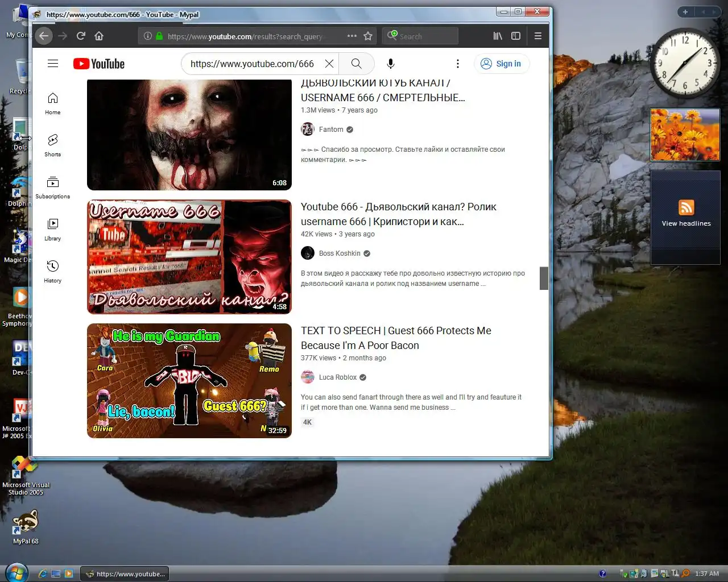728x582 pixels.
Task: Sign in to YouTube
Action: pyautogui.click(x=501, y=64)
